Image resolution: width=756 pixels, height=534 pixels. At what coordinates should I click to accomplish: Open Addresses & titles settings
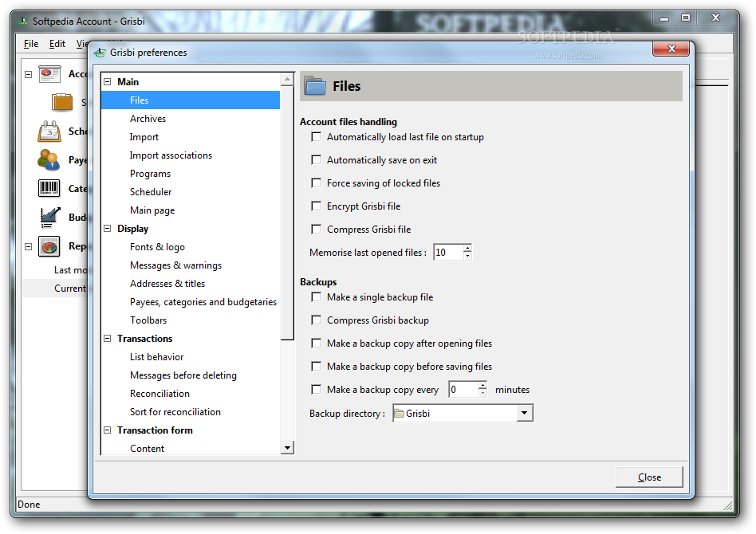[x=167, y=284]
